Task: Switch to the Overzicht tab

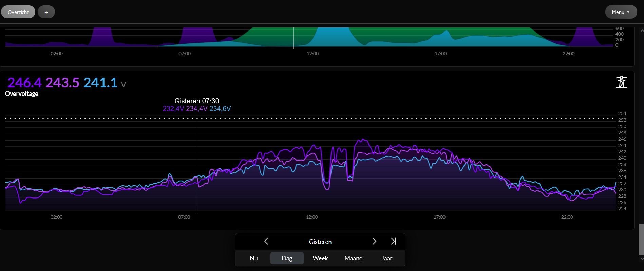Action: (x=18, y=12)
